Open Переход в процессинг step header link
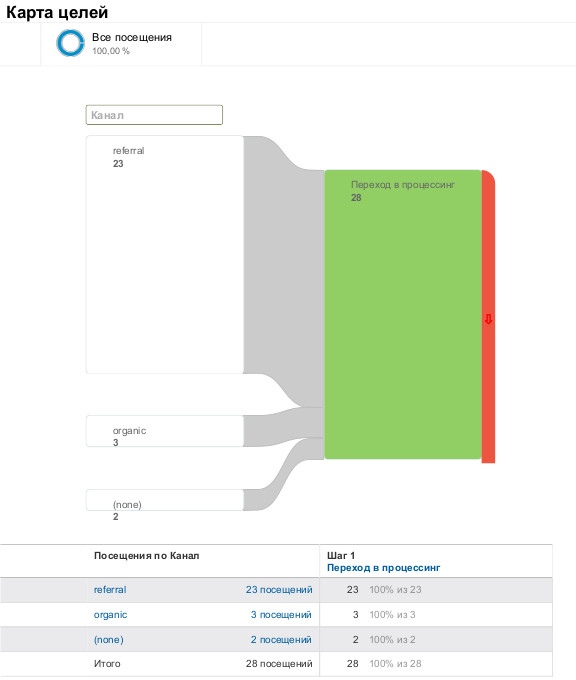 click(383, 568)
